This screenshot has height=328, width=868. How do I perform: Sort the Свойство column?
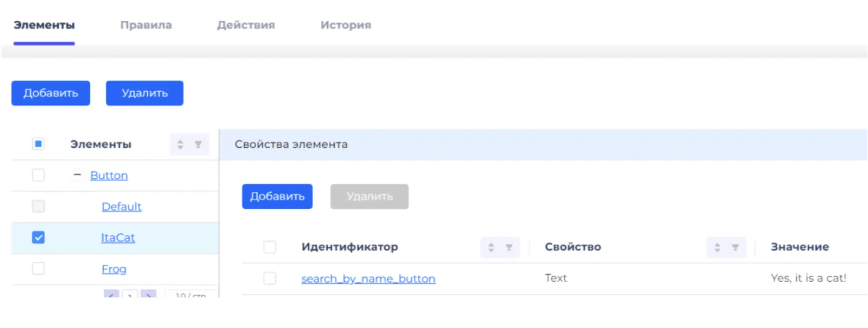click(x=717, y=247)
